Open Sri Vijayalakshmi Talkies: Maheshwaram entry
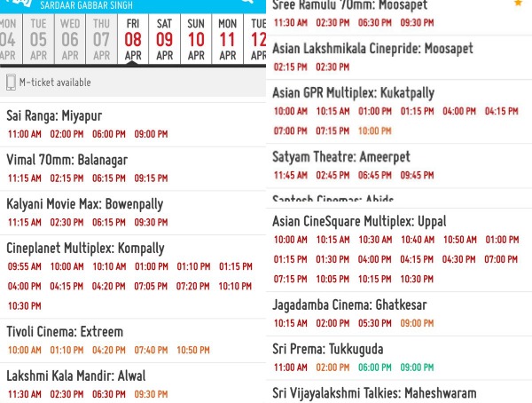The image size is (532, 403). [386, 392]
